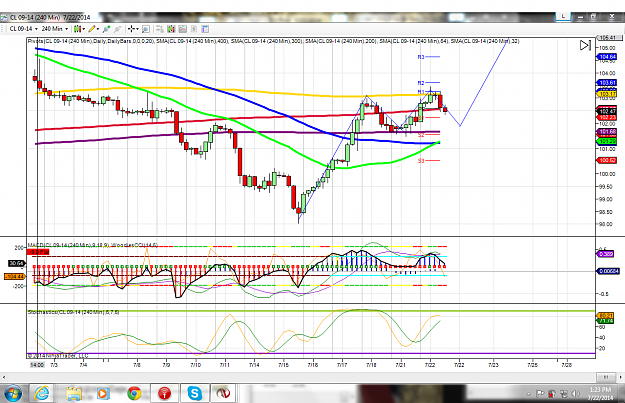Open the Windows Start menu
This screenshot has width=625, height=403.
(x=13, y=393)
